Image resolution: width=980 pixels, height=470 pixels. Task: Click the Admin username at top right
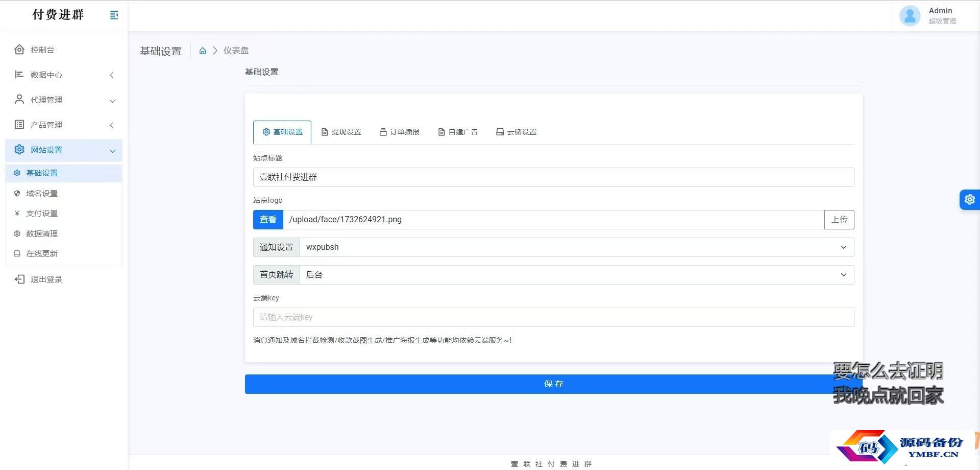(x=940, y=10)
